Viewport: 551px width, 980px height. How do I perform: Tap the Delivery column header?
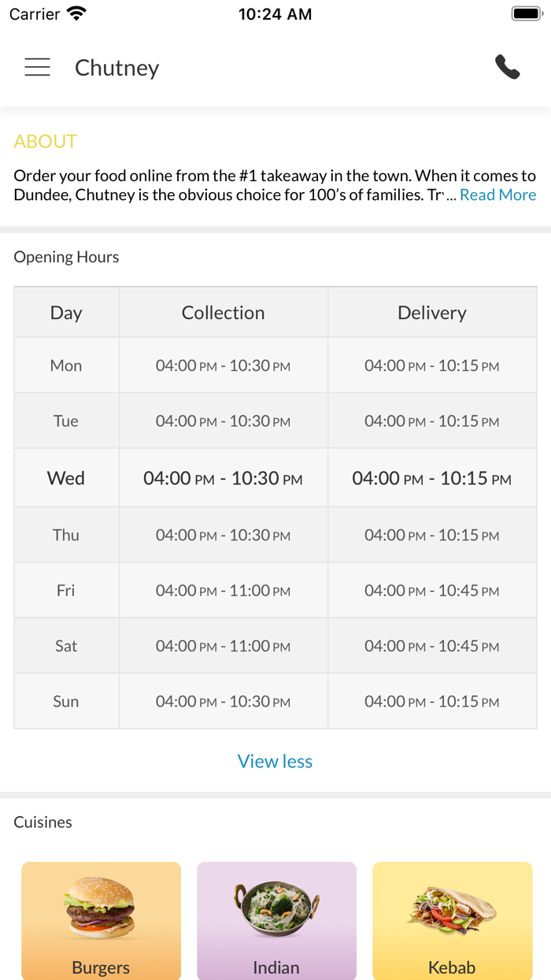[431, 313]
